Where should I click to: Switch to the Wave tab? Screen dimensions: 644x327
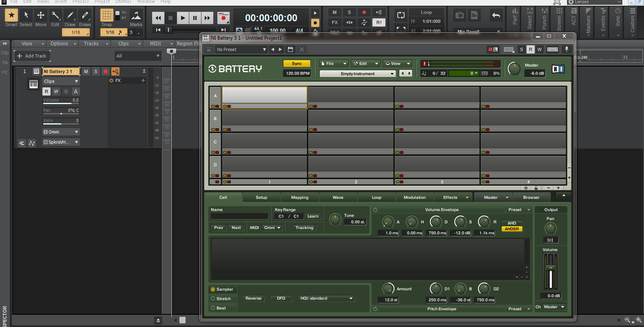tap(338, 198)
